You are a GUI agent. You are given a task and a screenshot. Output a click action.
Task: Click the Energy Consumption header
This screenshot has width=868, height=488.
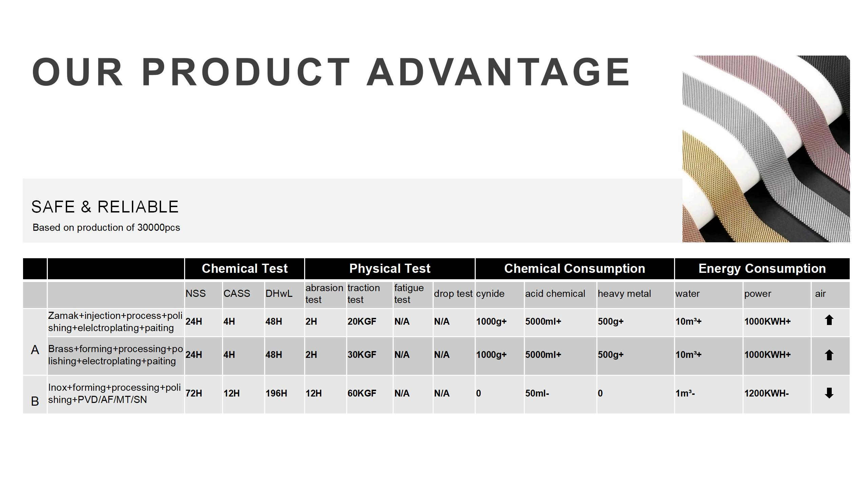click(x=762, y=269)
